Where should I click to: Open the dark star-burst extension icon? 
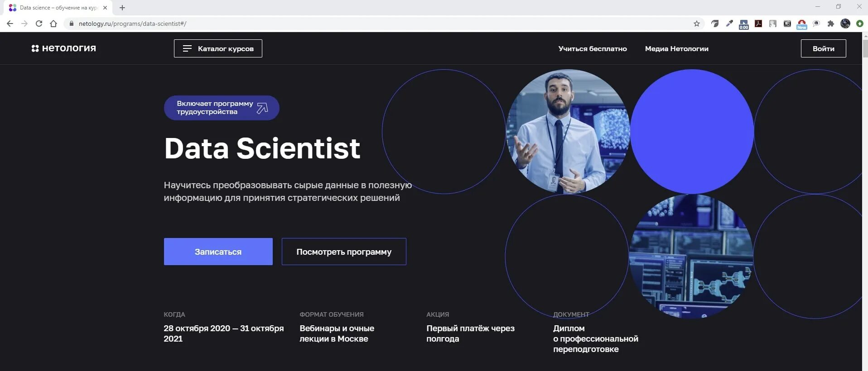click(787, 24)
